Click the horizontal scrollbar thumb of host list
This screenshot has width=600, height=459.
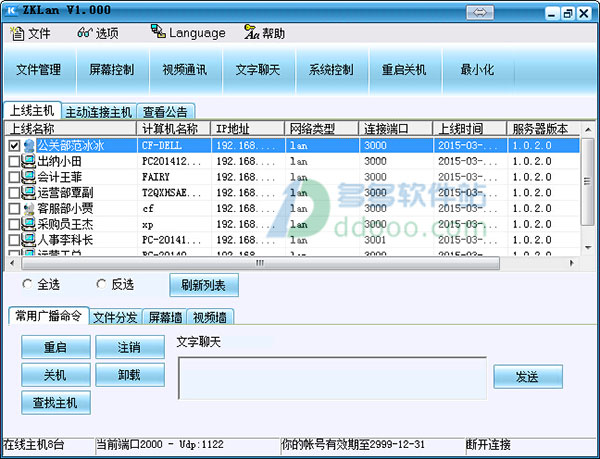click(260, 263)
